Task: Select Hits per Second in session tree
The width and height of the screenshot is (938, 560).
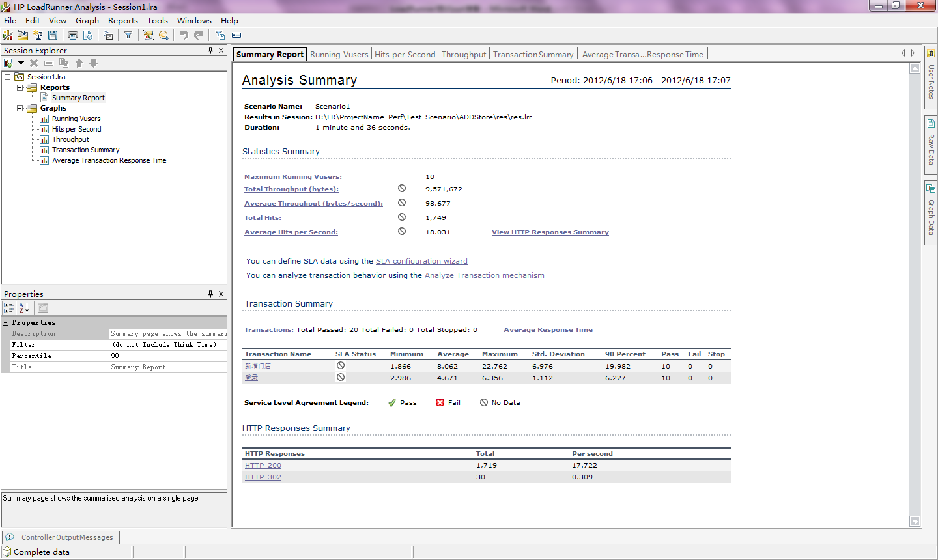Action: pos(76,129)
